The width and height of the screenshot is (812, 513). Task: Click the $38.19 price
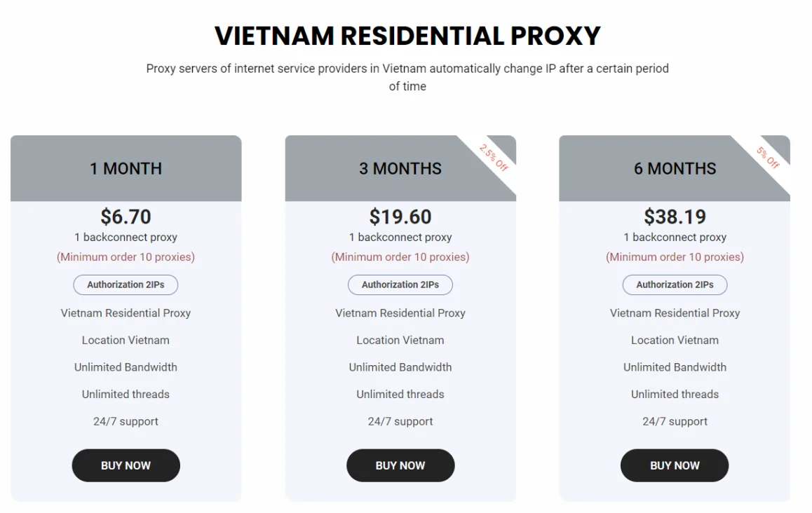[675, 217]
